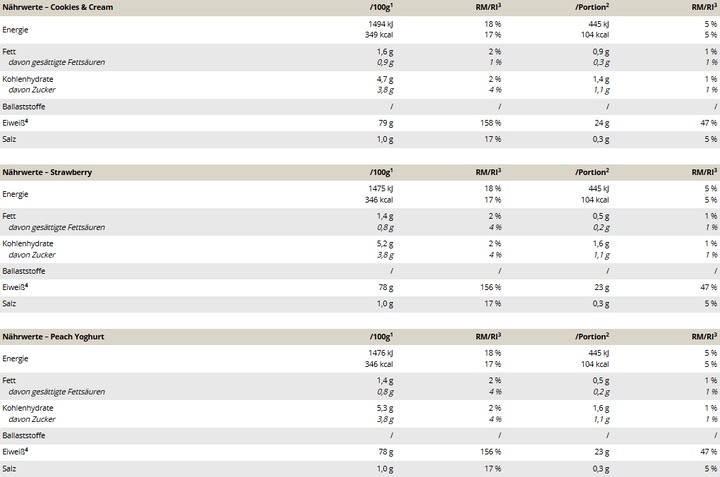This screenshot has width=720, height=477.
Task: Select the 1476 kJ energy value in Peach Yoghurt table
Action: tap(381, 353)
